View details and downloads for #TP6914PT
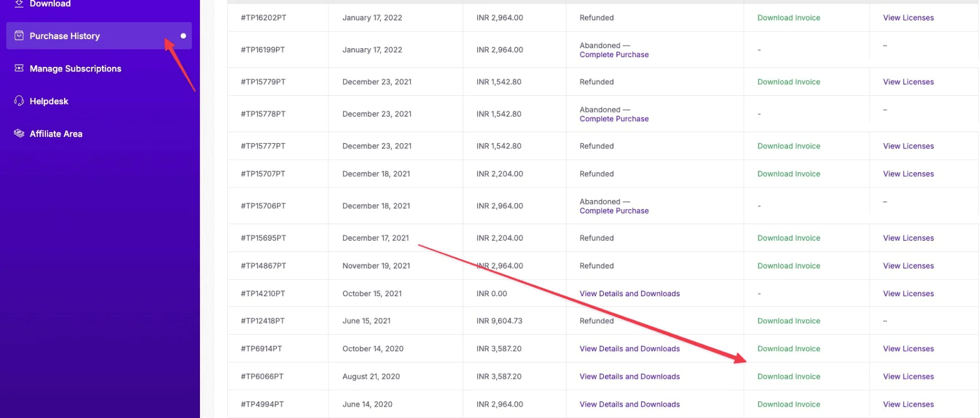 click(x=629, y=349)
